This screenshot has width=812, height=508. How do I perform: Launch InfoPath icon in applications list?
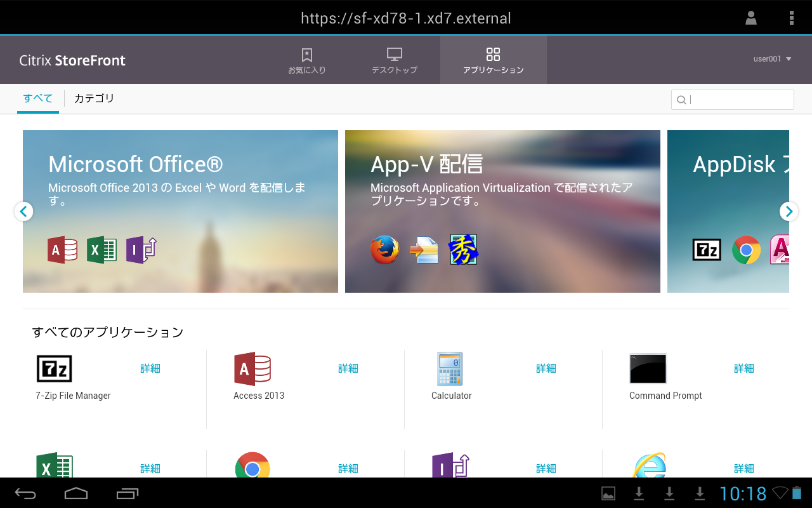point(450,465)
